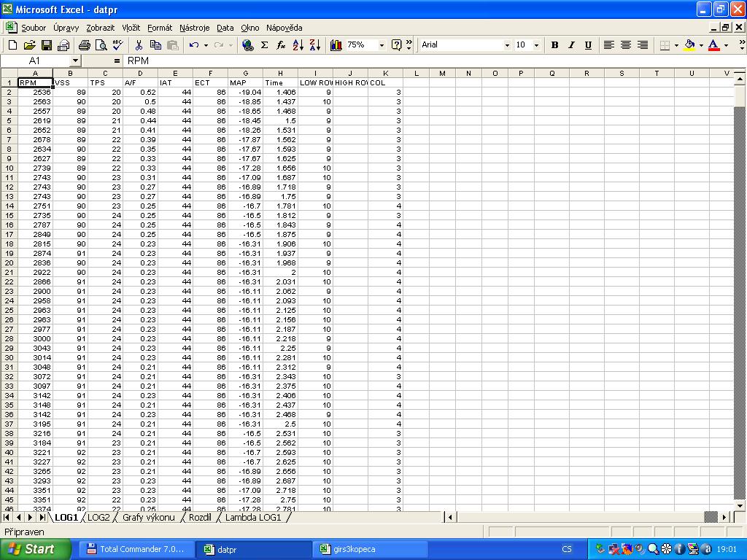This screenshot has width=747, height=560.
Task: Open the font size dropdown
Action: [537, 45]
